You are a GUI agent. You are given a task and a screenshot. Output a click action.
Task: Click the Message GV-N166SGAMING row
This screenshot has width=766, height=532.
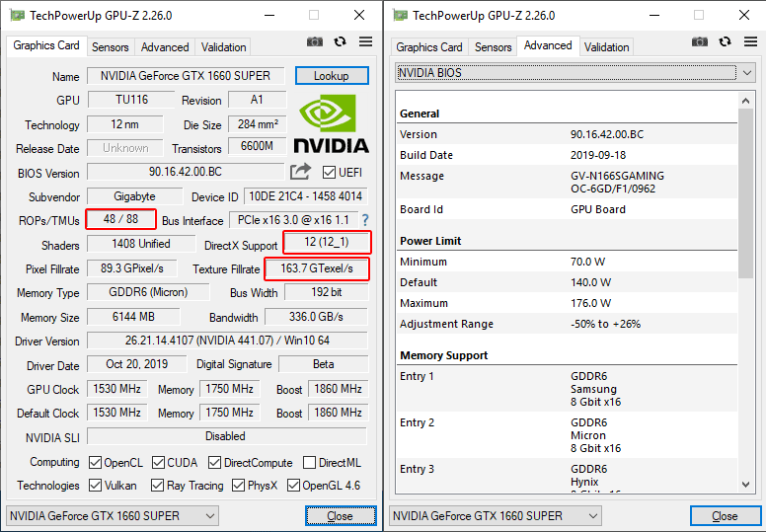(x=567, y=183)
